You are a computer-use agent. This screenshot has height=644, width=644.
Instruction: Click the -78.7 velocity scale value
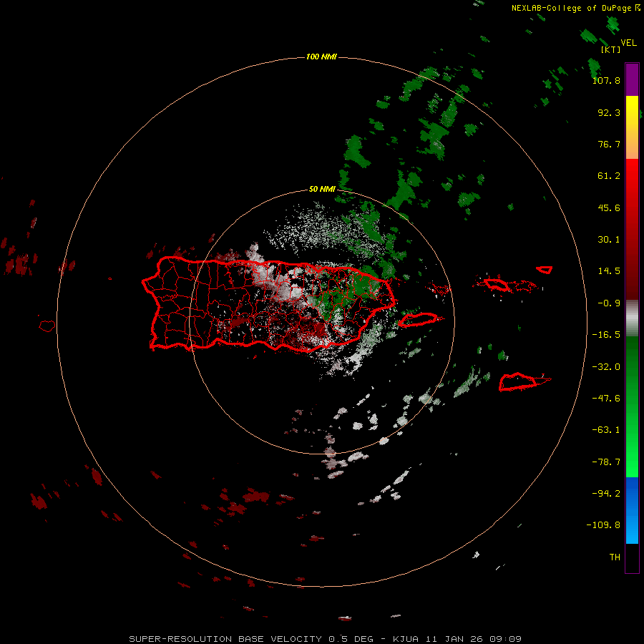[x=606, y=462]
